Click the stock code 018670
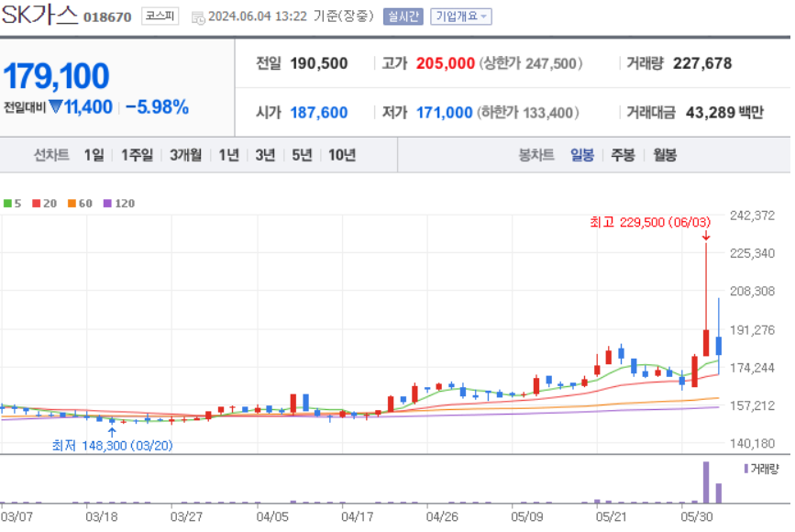The height and width of the screenshot is (532, 795). pos(107,17)
